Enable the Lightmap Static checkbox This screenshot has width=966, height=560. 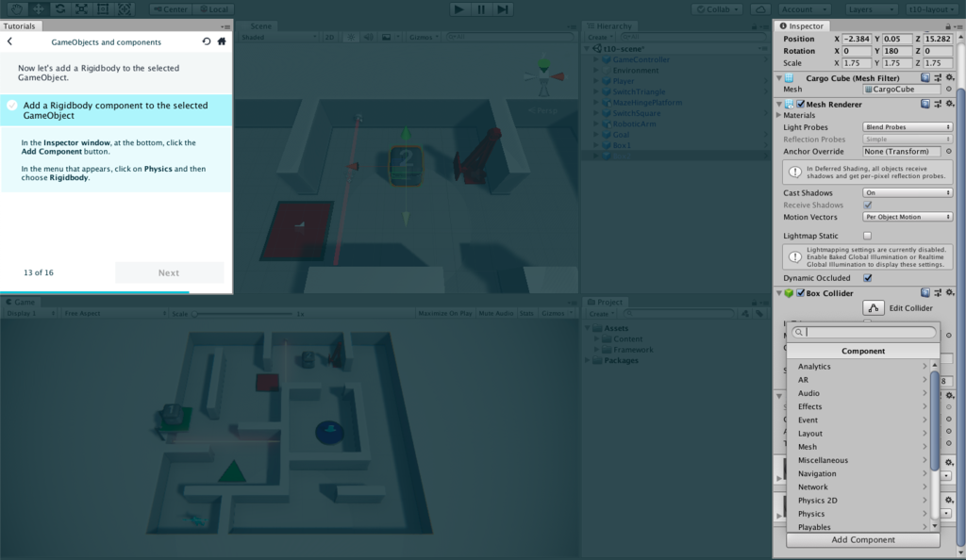[868, 236]
